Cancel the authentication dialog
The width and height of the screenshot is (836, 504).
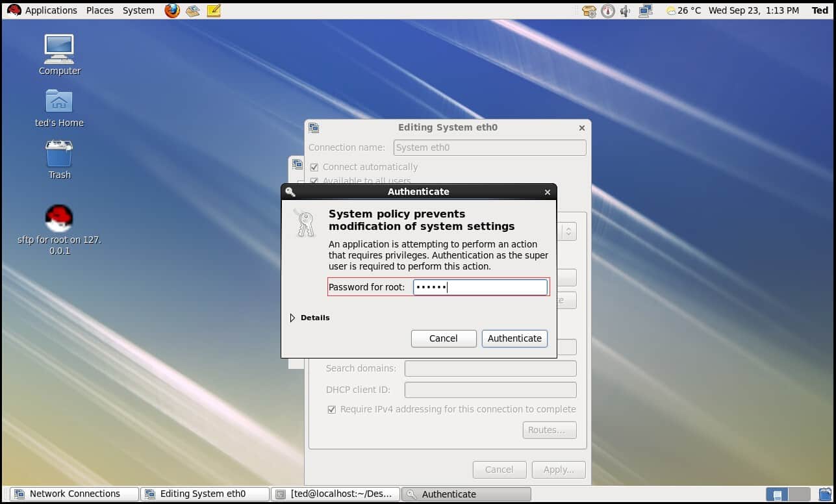(444, 338)
